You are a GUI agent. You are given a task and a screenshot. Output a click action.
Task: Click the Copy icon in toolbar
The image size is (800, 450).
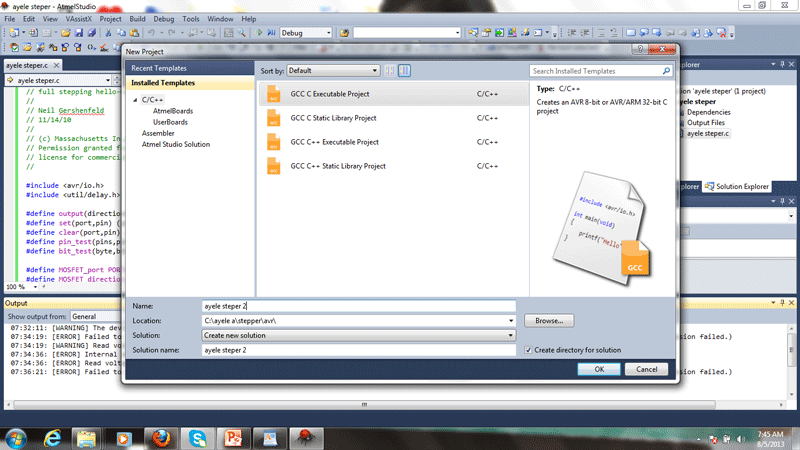point(121,33)
